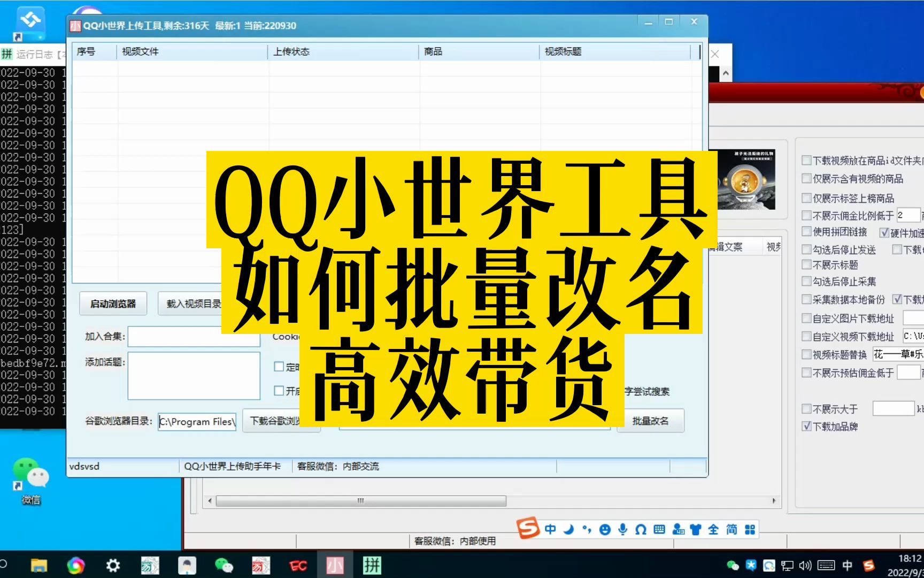924x578 pixels.
Task: Toggle 勾选后停止发送 checkbox
Action: [x=806, y=249]
